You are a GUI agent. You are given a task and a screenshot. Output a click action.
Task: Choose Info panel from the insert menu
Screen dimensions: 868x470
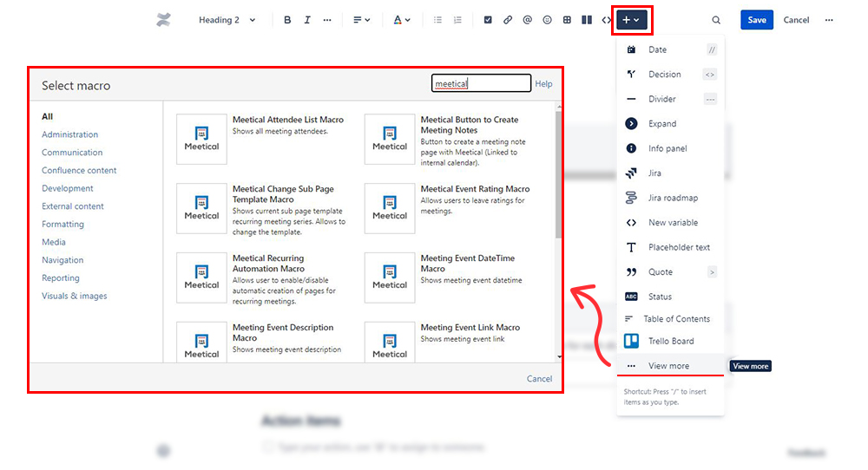670,148
